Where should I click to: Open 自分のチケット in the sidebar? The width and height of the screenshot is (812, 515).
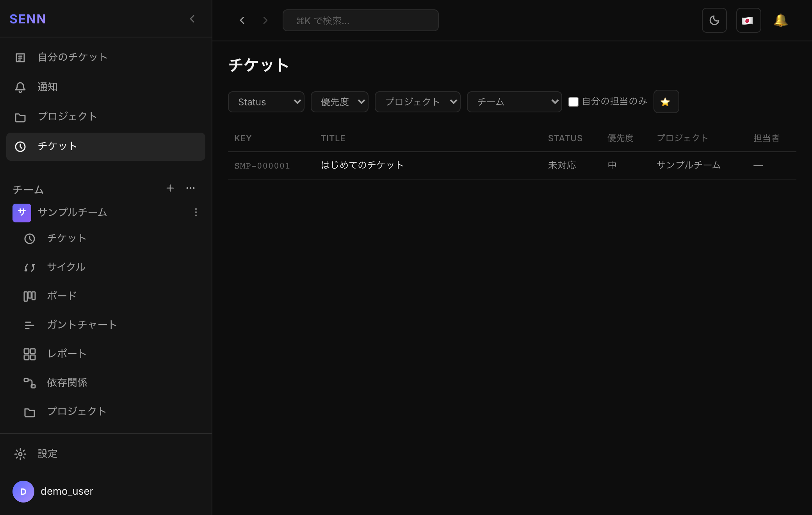106,57
